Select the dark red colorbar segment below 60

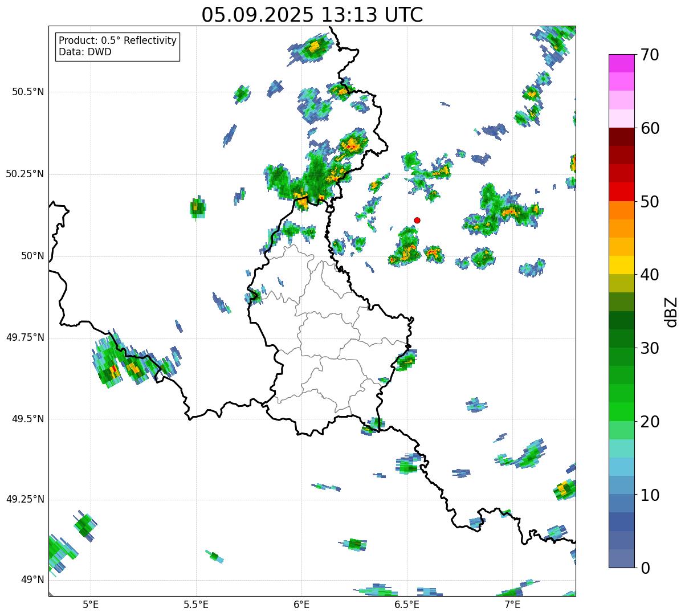click(621, 137)
